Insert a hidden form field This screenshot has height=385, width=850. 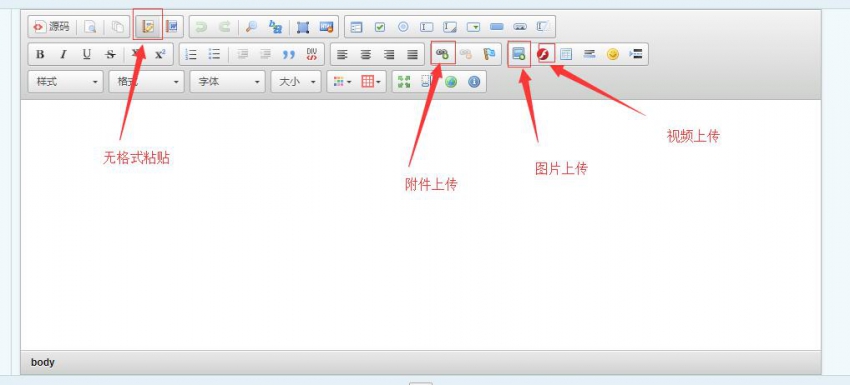pos(543,27)
